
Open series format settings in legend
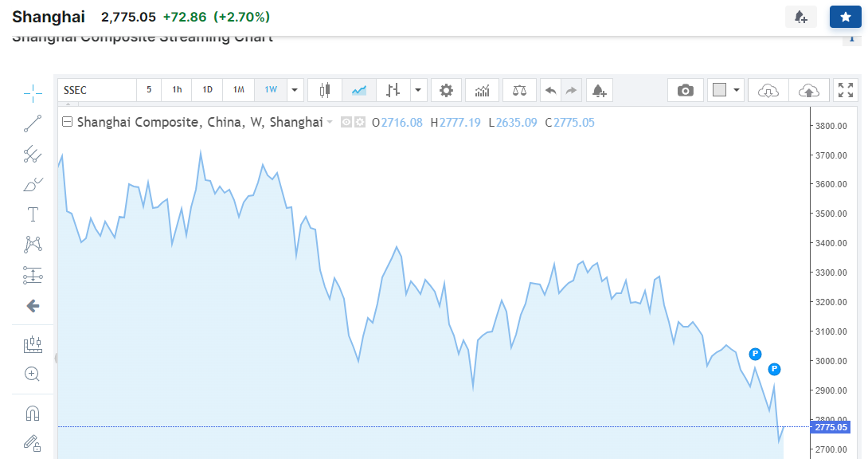(x=360, y=123)
